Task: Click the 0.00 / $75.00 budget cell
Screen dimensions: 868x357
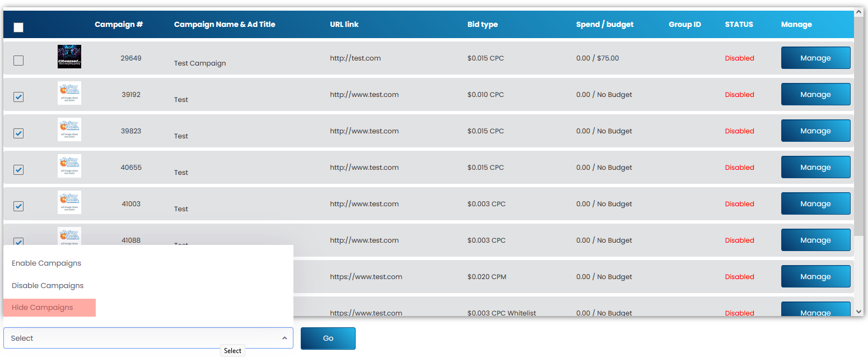Action: [x=598, y=58]
